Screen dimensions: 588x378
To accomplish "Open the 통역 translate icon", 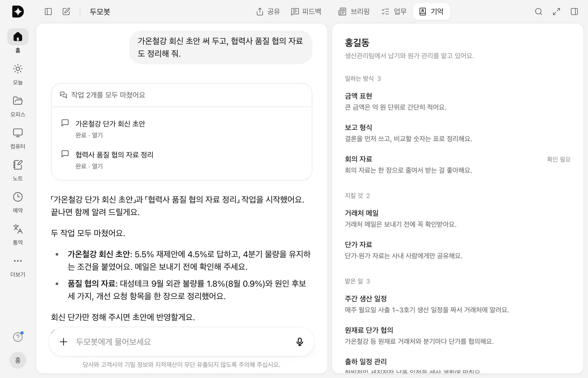I will [18, 229].
